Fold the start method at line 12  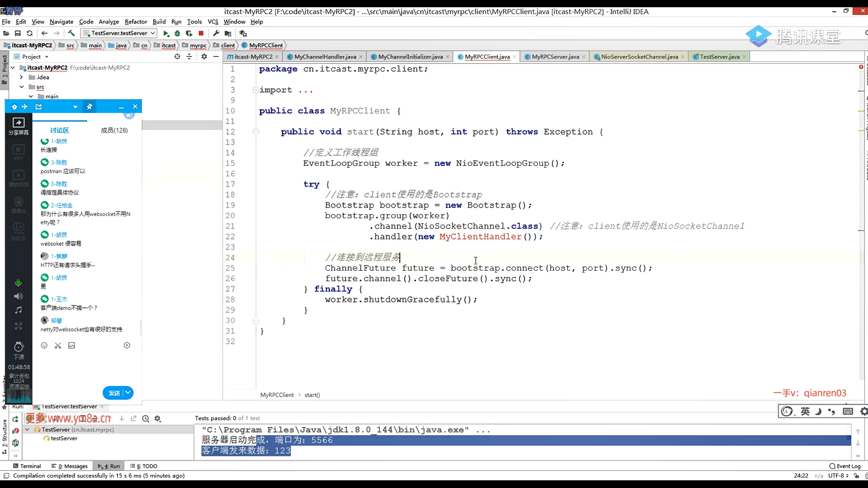(x=256, y=131)
